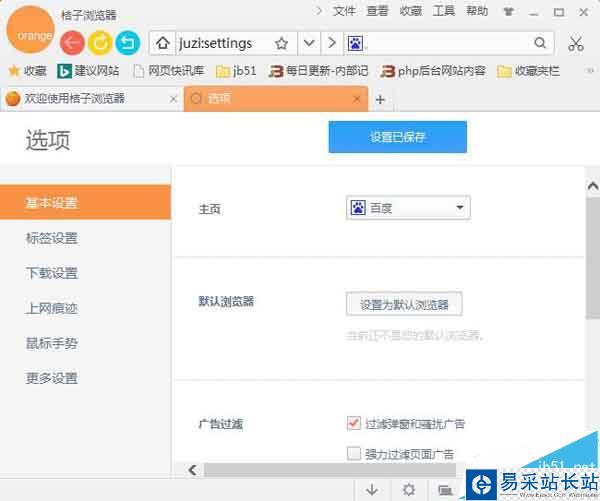Image resolution: width=600 pixels, height=501 pixels.
Task: Click the vertical scrollbar thumb
Action: point(593,258)
